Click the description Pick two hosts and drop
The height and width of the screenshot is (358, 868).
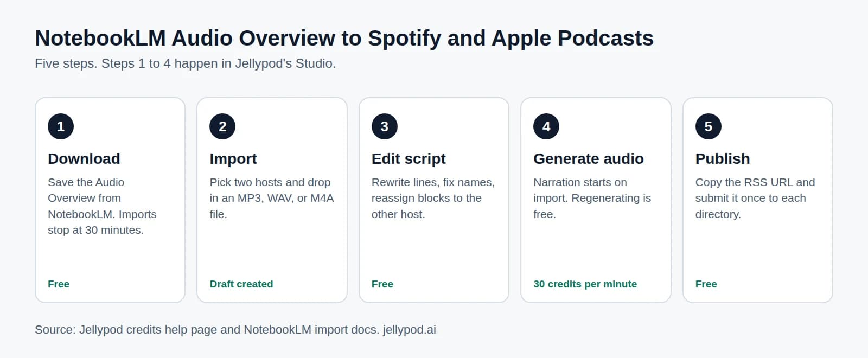[272, 198]
